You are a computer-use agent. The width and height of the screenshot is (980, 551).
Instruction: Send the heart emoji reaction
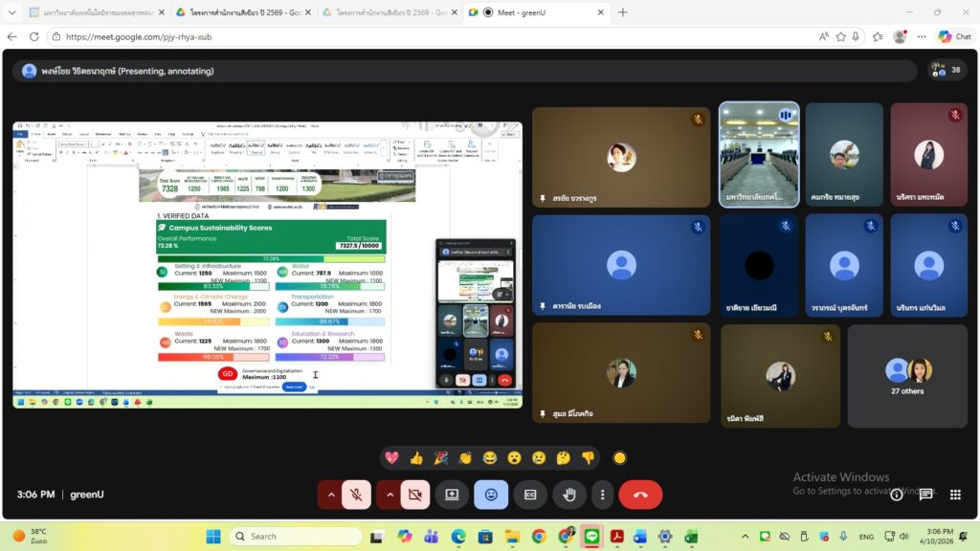click(391, 458)
